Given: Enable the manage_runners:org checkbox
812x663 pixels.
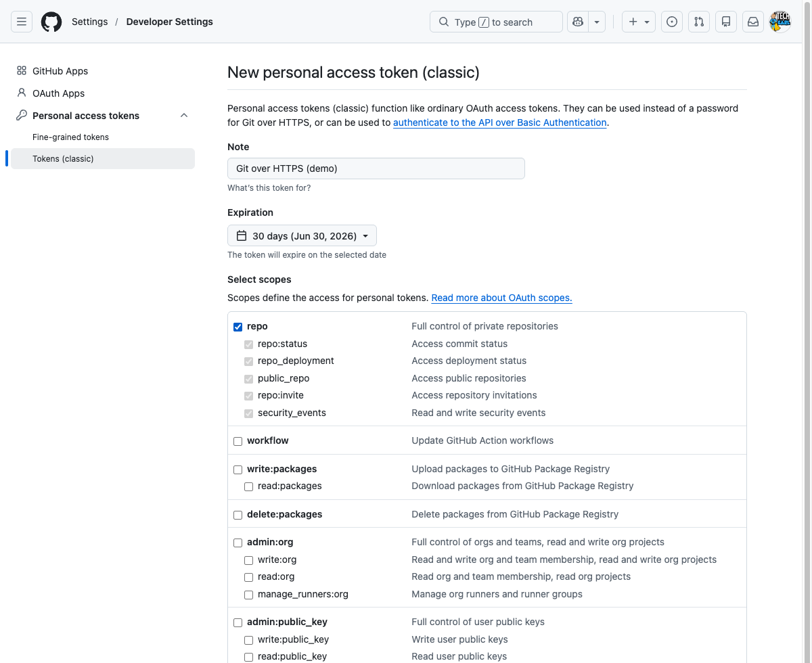Looking at the screenshot, I should point(248,595).
